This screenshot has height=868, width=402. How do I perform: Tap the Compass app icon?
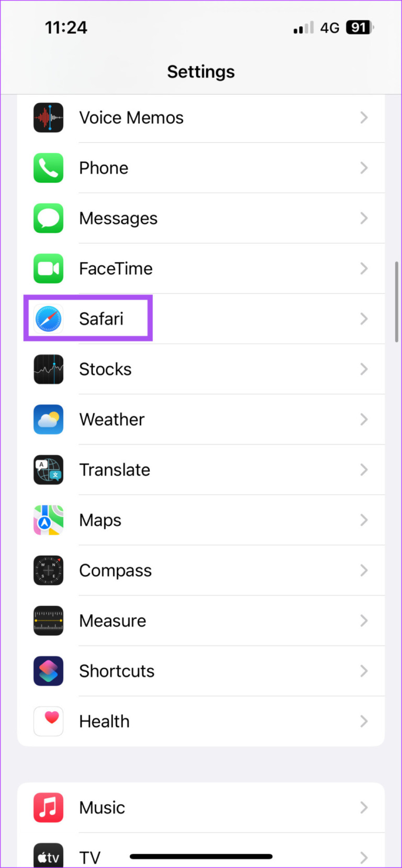(x=48, y=570)
